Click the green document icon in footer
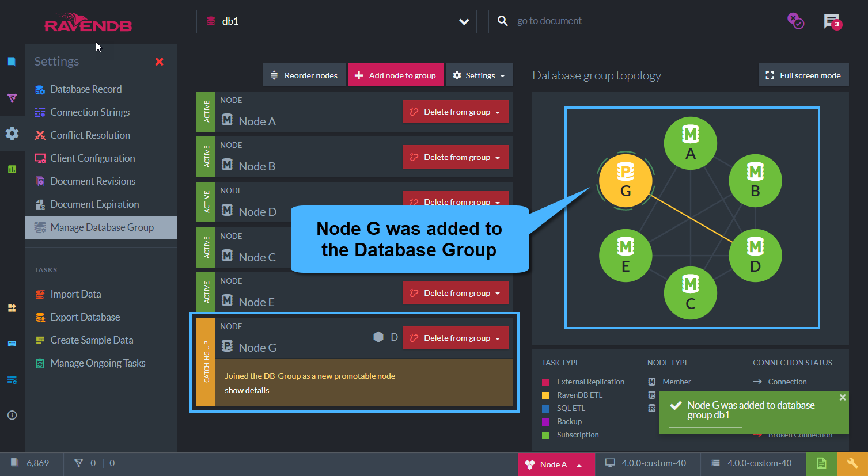The width and height of the screenshot is (868, 476). (x=821, y=463)
